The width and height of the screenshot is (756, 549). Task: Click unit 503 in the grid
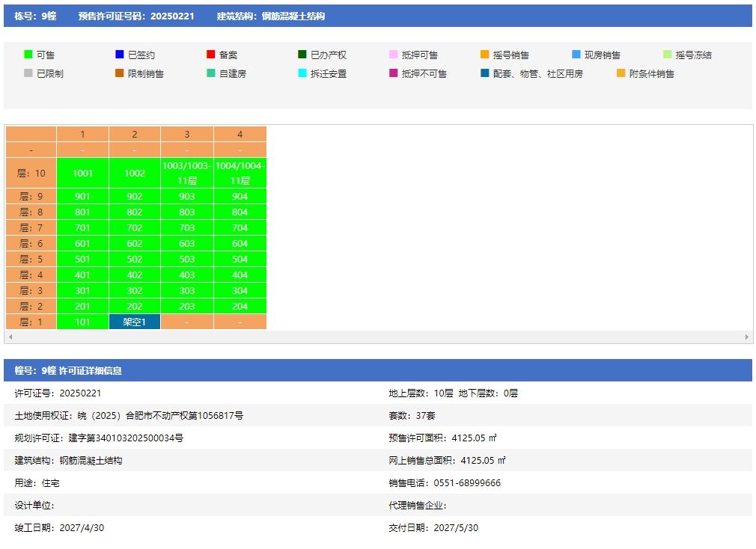click(x=187, y=259)
